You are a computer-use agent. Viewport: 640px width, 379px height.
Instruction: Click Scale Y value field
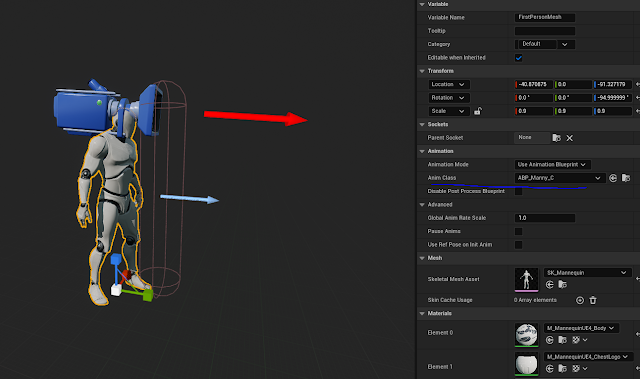(x=573, y=111)
